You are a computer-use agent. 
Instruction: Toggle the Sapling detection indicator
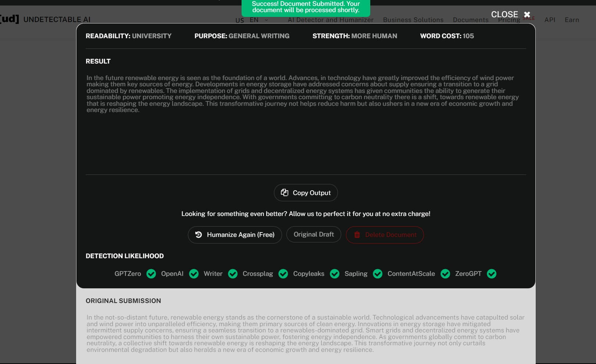tap(378, 274)
